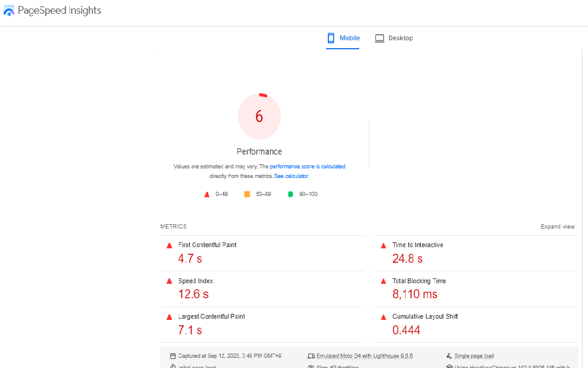Click the Single page load icon
This screenshot has width=588, height=368.
tap(449, 355)
